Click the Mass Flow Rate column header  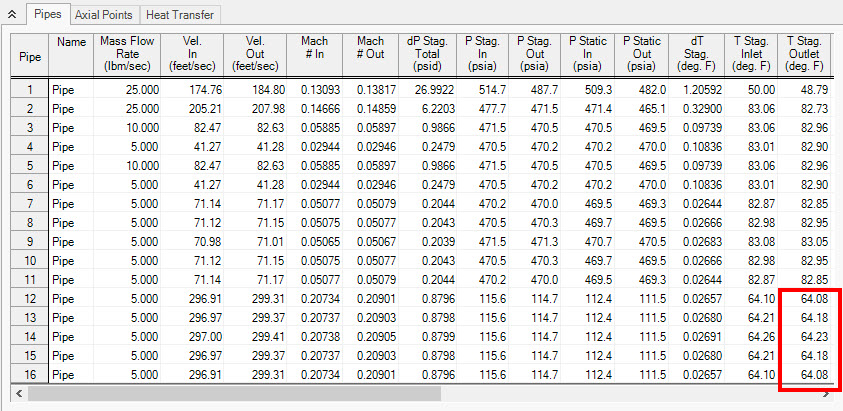[x=125, y=54]
